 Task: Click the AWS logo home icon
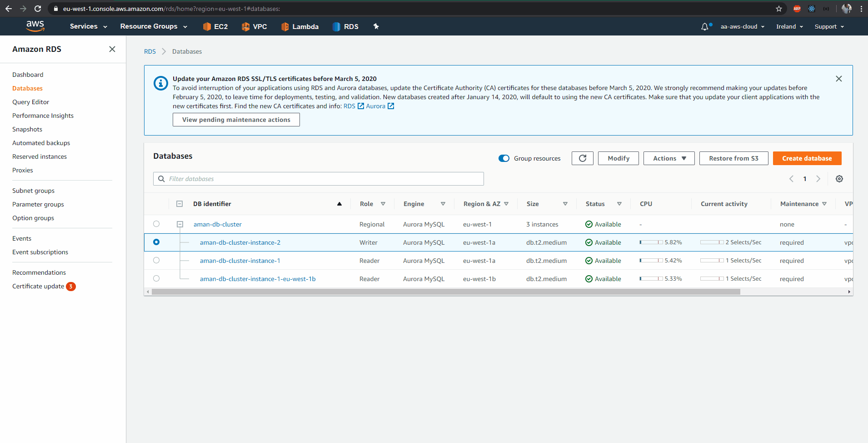pos(35,26)
